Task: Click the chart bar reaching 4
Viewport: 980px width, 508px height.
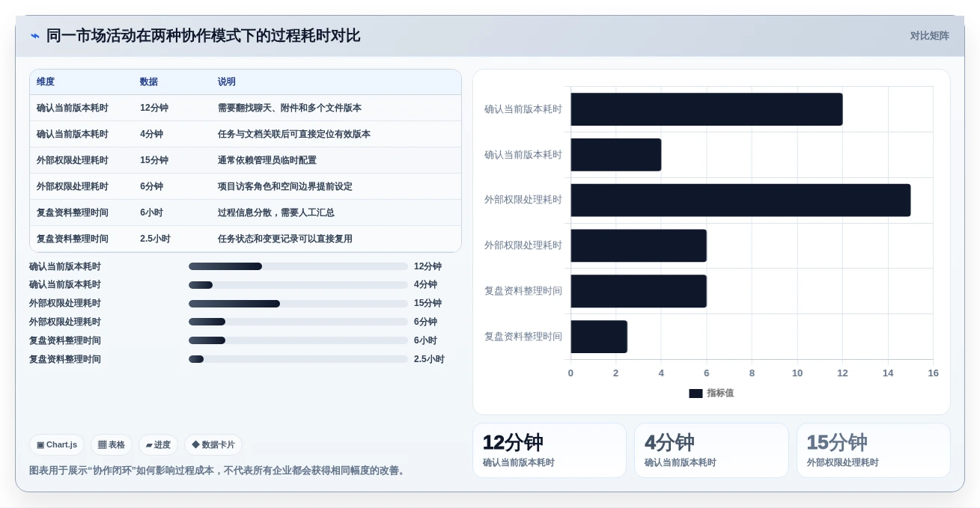Action: [616, 155]
